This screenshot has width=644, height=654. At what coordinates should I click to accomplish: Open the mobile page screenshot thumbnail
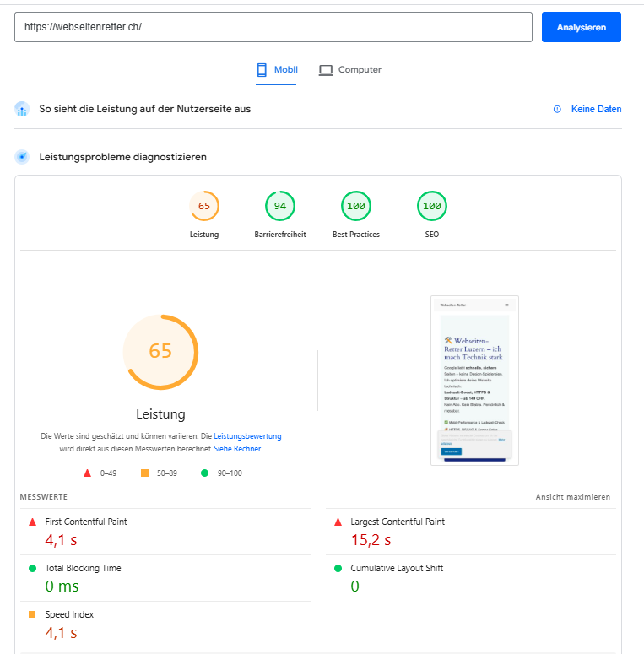coord(474,381)
